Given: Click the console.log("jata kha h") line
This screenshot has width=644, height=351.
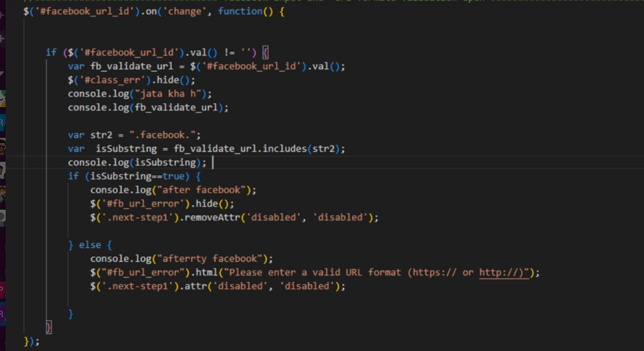Looking at the screenshot, I should pos(140,94).
